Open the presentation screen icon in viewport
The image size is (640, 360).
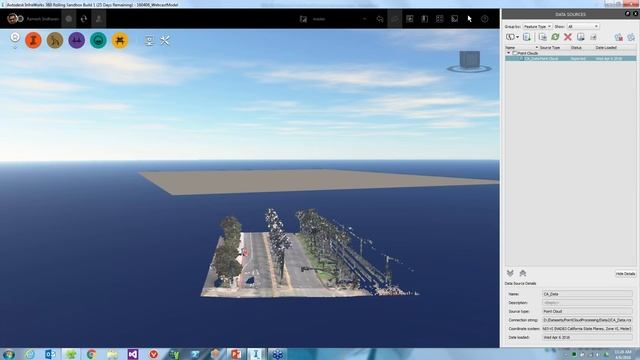pyautogui.click(x=149, y=40)
